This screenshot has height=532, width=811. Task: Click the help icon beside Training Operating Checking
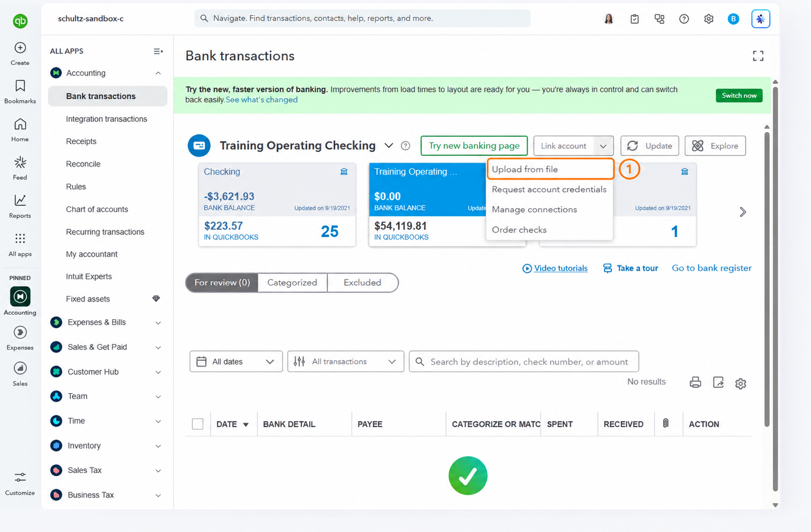coord(405,146)
